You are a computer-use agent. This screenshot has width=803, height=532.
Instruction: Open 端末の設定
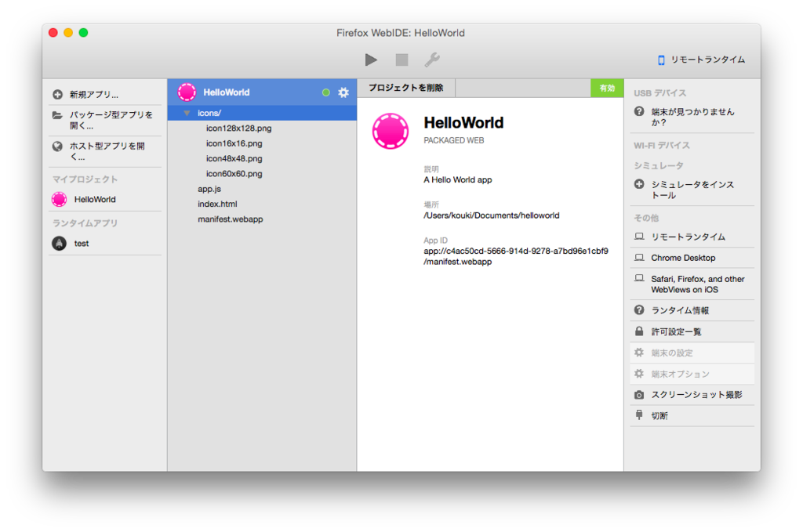(x=672, y=353)
